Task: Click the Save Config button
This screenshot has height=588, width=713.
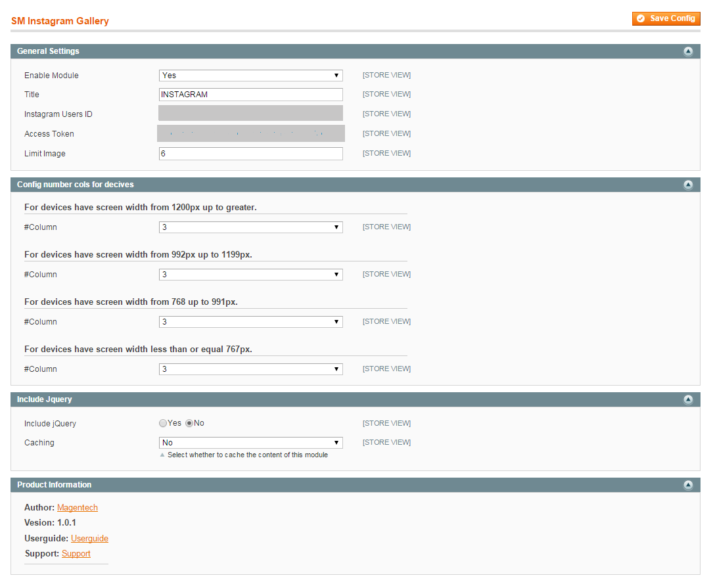Action: 666,18
